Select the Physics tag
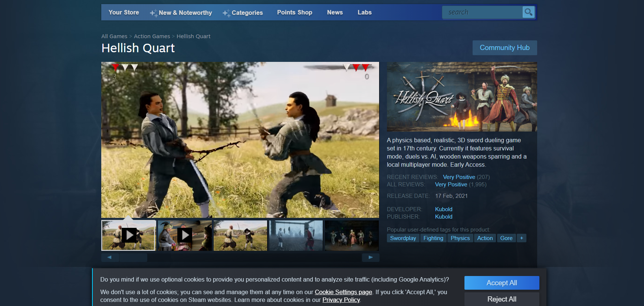The image size is (644, 306). [x=460, y=238]
